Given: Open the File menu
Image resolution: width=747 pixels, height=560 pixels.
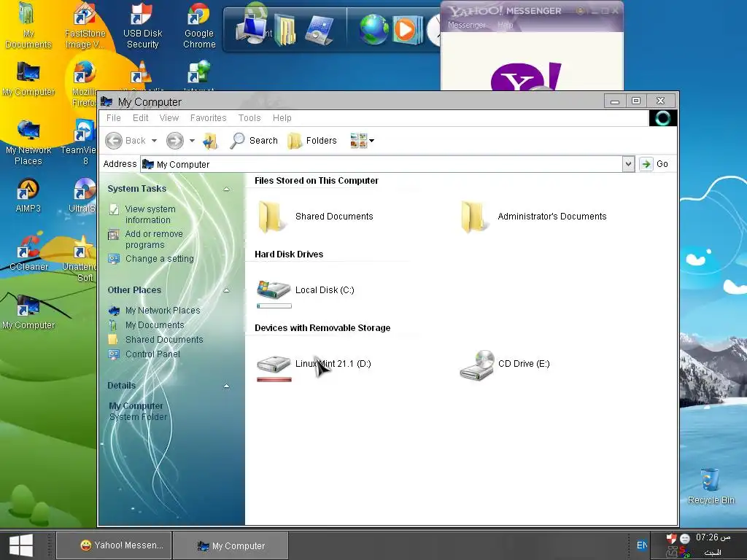Looking at the screenshot, I should point(113,117).
